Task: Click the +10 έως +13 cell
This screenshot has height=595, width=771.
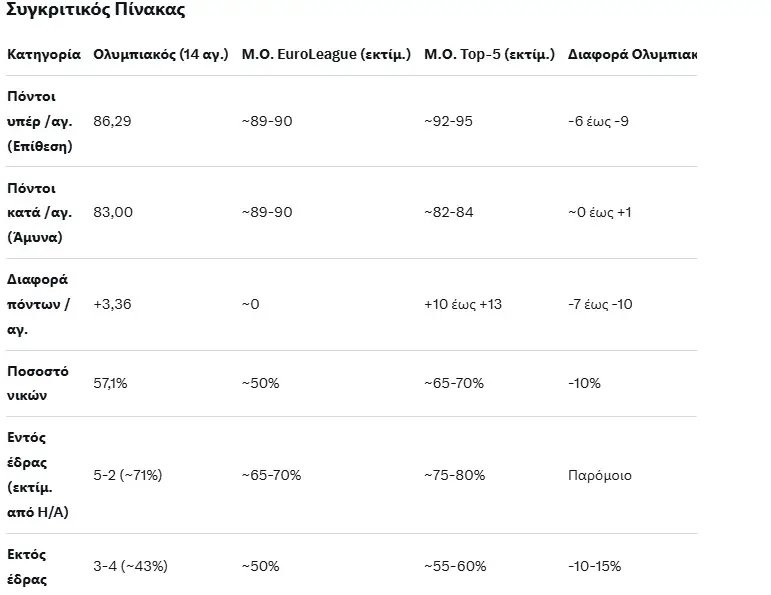Action: pyautogui.click(x=463, y=304)
